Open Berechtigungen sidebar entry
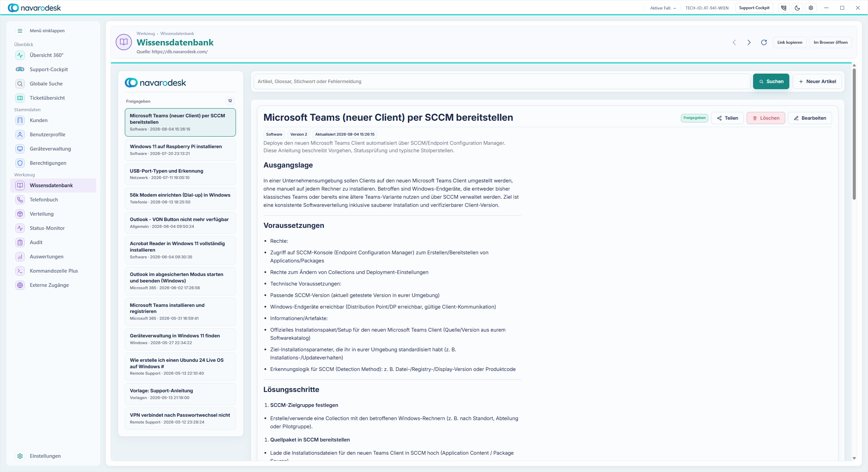 click(x=53, y=163)
